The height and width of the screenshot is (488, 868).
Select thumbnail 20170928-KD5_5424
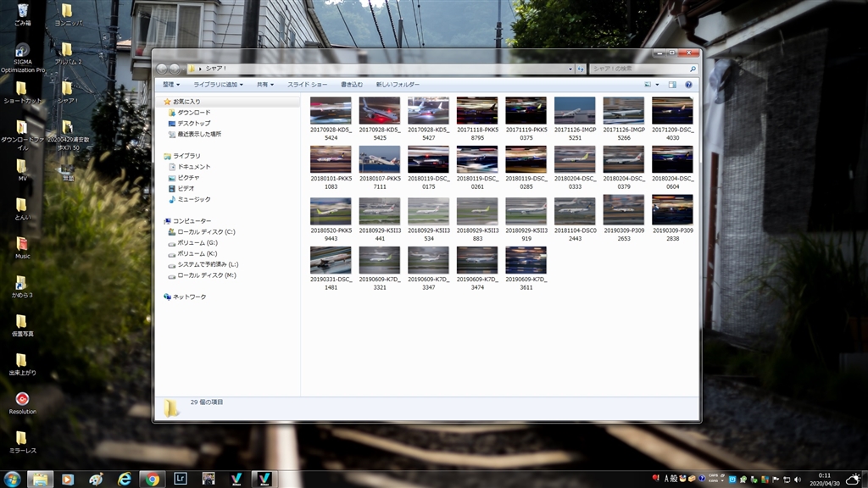331,111
